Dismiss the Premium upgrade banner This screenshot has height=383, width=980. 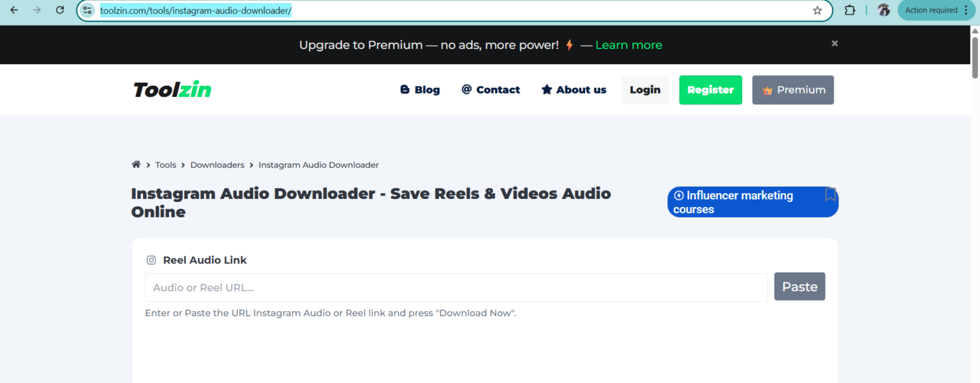tap(835, 43)
